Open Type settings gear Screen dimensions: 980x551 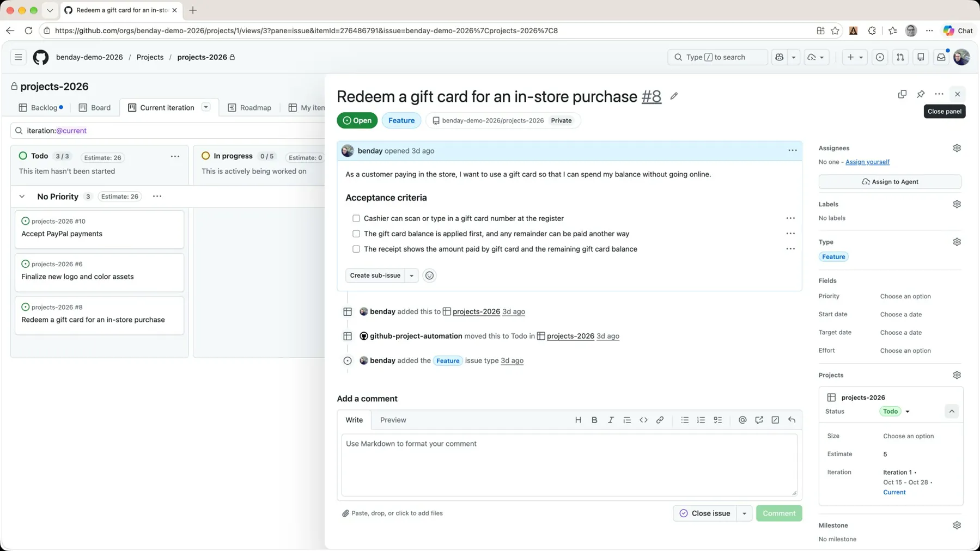957,242
